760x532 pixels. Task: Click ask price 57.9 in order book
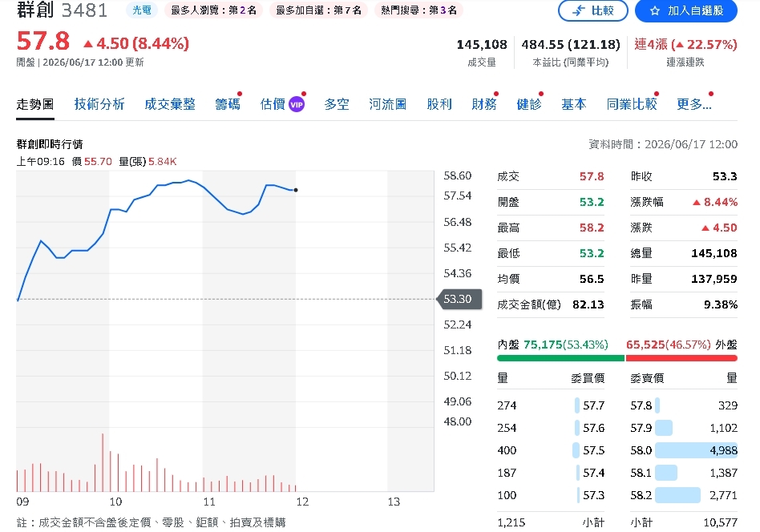pyautogui.click(x=641, y=428)
